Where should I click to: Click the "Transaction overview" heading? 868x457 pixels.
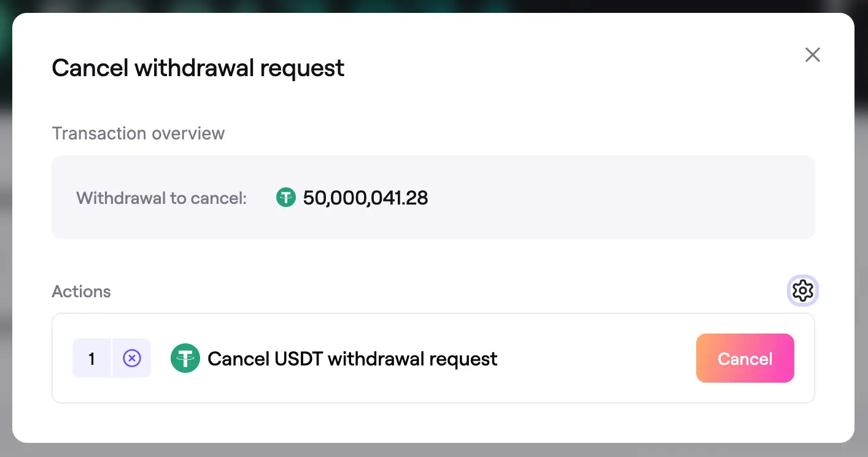click(139, 133)
